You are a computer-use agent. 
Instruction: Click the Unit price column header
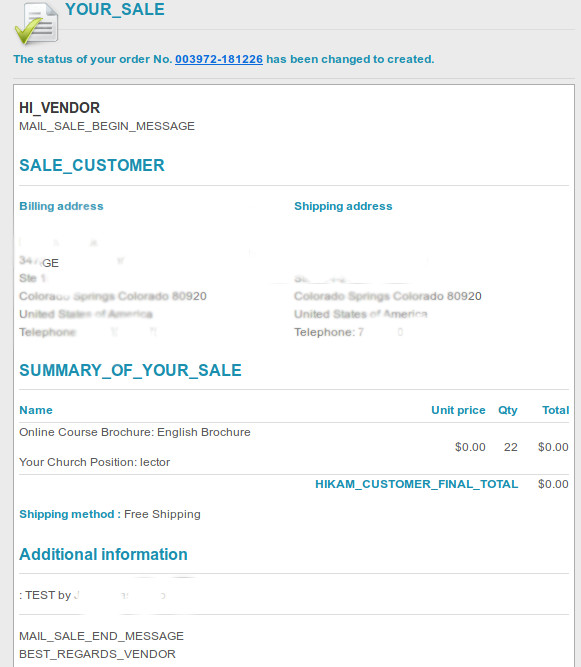tap(458, 410)
